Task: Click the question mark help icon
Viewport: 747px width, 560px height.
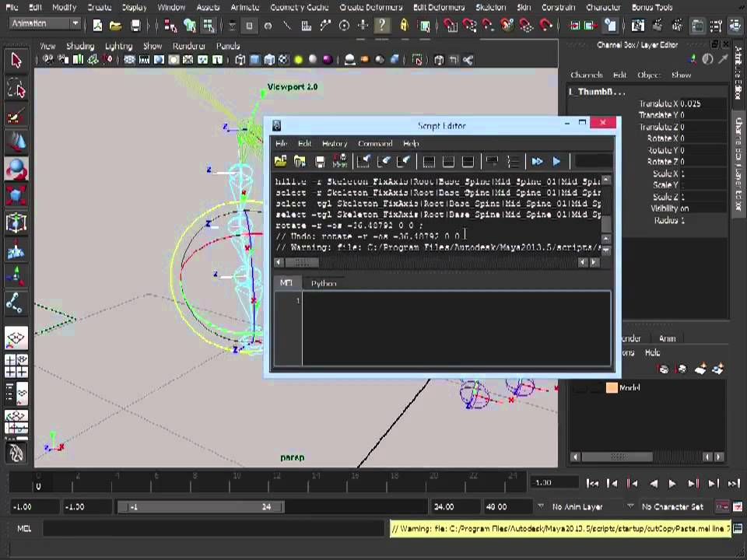Action: 381,25
